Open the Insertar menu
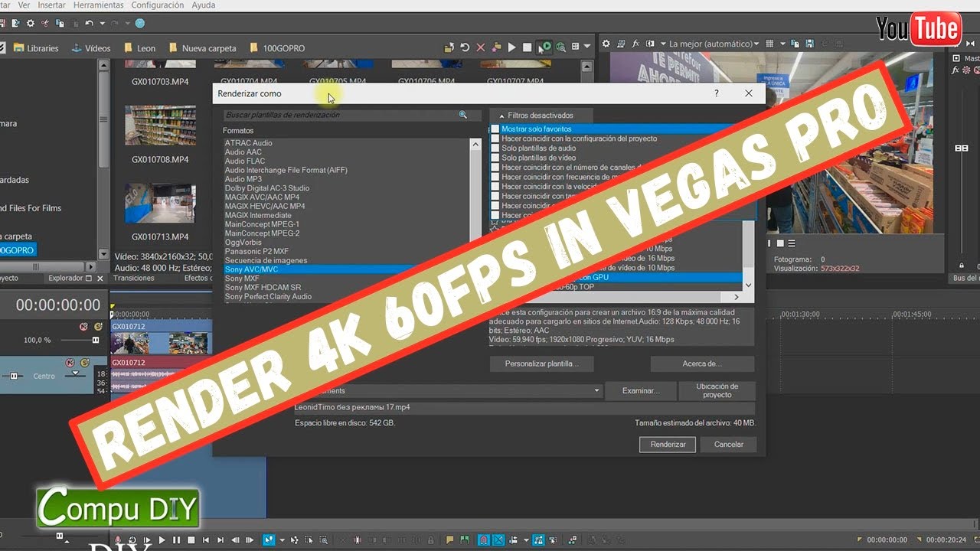This screenshot has height=551, width=980. (51, 5)
